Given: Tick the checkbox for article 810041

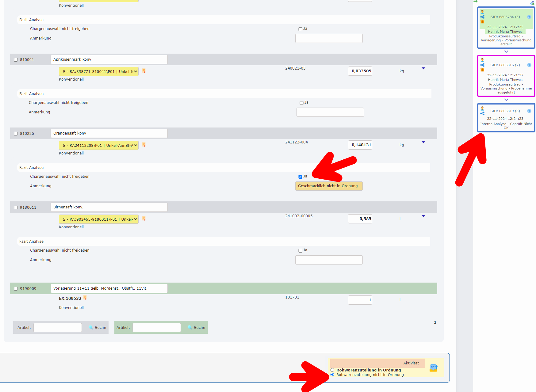Looking at the screenshot, I should tap(16, 60).
